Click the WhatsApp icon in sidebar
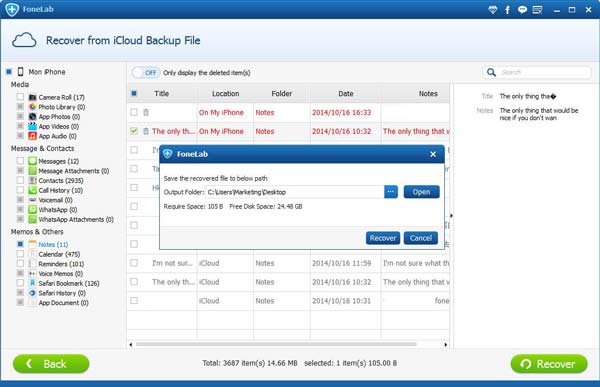The image size is (600, 387). coord(33,209)
